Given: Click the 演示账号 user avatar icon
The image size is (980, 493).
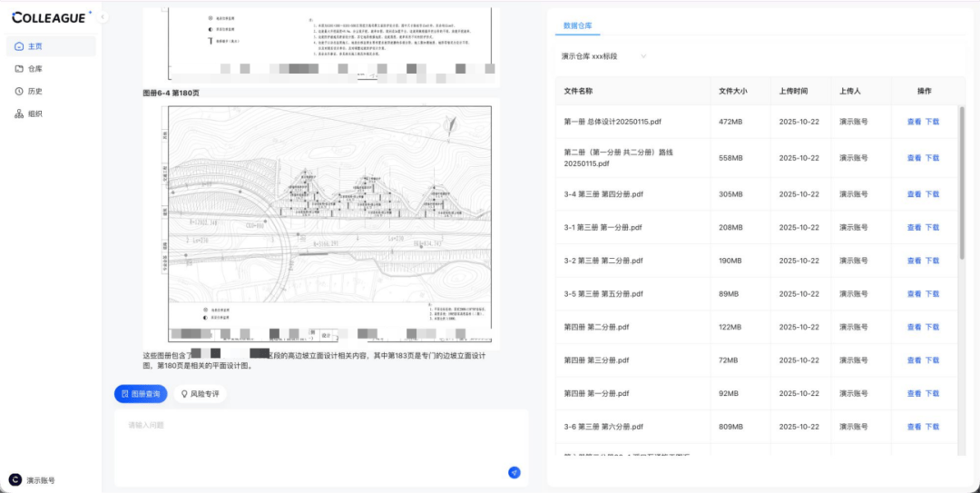Looking at the screenshot, I should (x=15, y=480).
